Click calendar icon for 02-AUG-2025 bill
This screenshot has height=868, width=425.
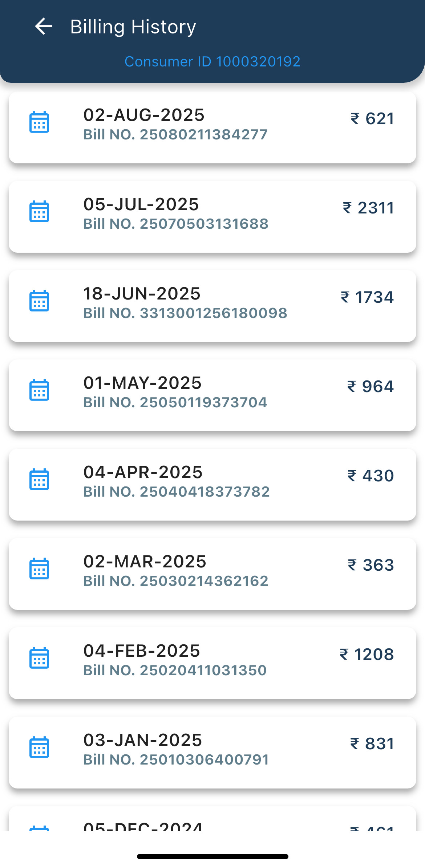tap(39, 122)
